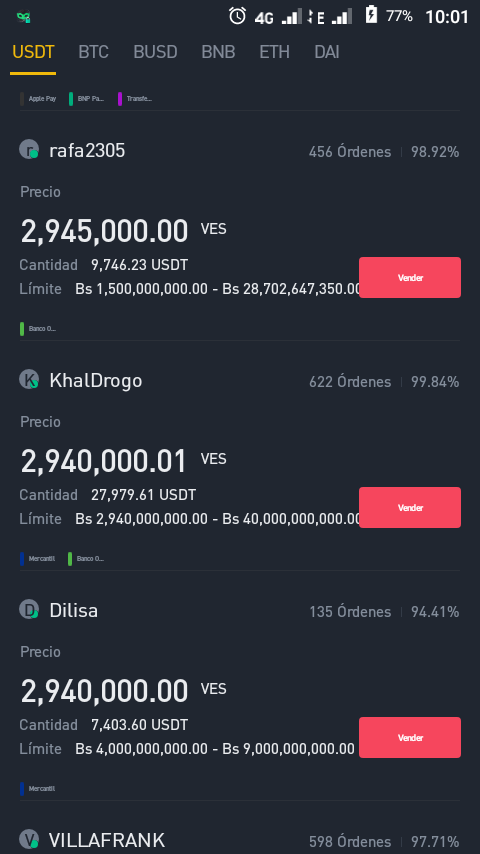
Task: Switch to the BTC tab
Action: click(94, 52)
